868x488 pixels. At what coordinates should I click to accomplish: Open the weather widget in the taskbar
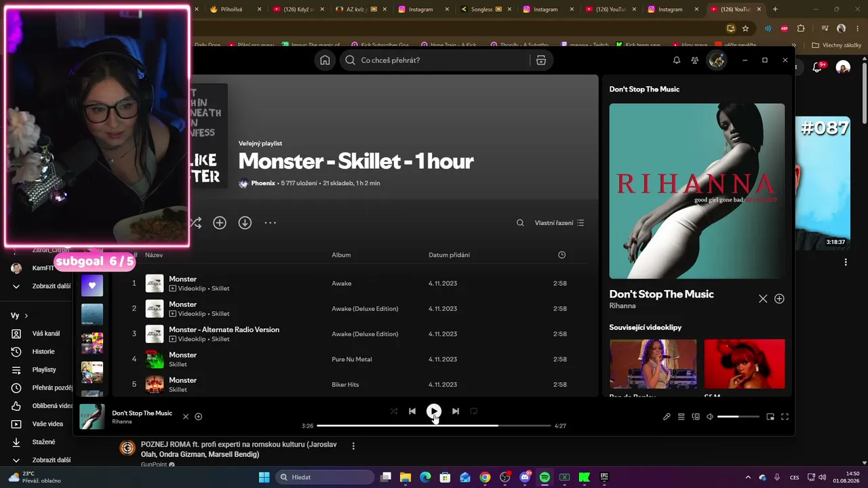[x=34, y=477]
